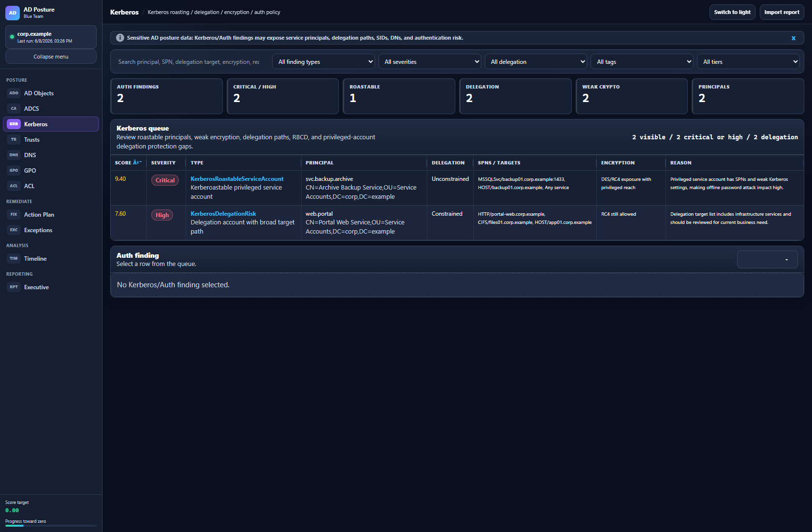Click the Roastable summary card

click(399, 96)
